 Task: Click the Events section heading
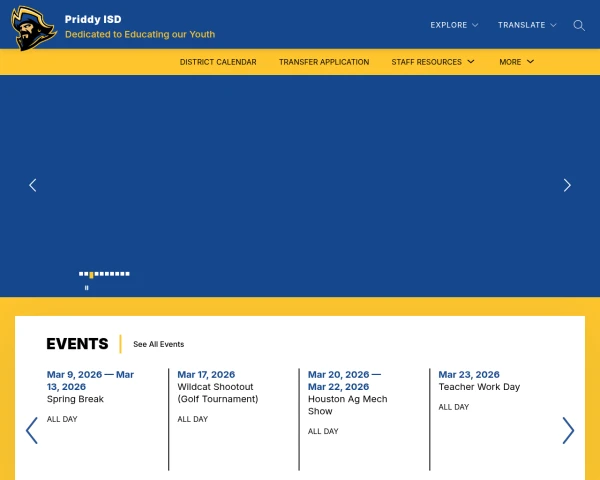tap(77, 344)
